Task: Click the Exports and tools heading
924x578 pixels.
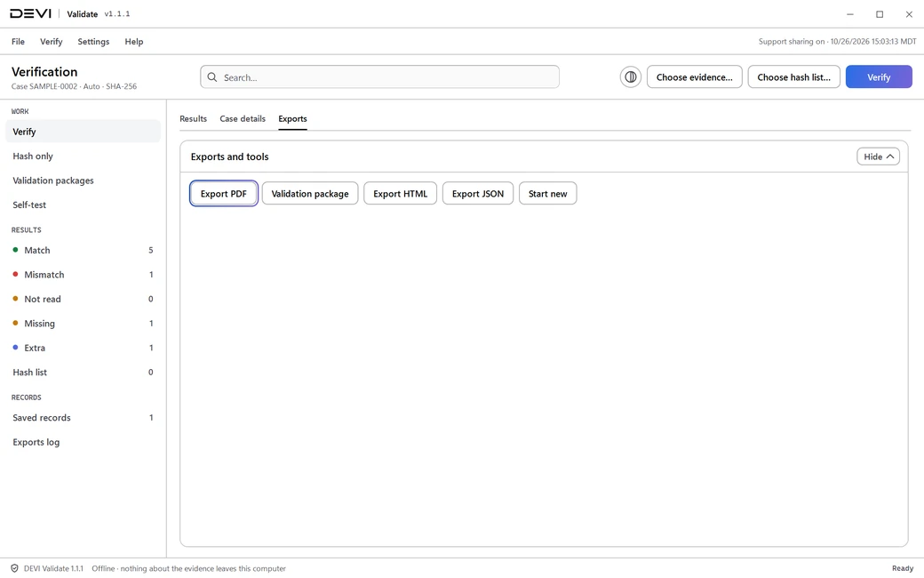Action: tap(230, 157)
